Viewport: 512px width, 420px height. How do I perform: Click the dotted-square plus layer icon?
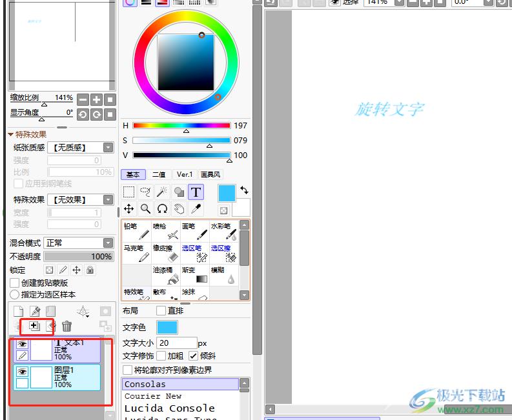coord(34,326)
